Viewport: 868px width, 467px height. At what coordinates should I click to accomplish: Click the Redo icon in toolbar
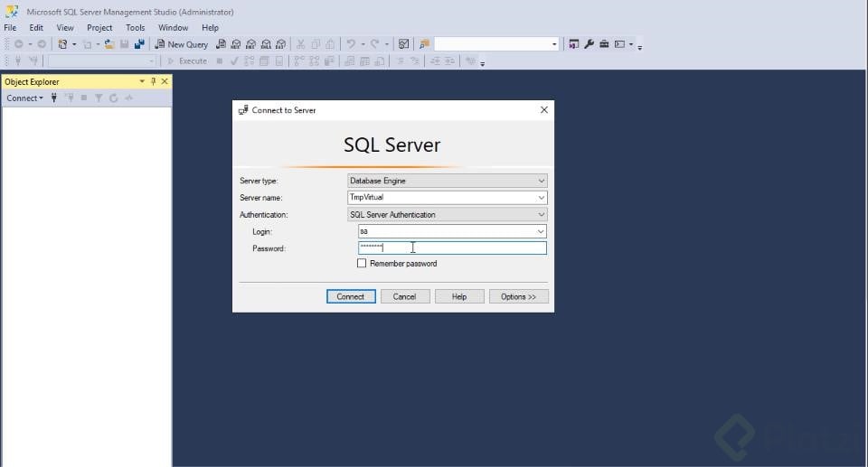(374, 44)
